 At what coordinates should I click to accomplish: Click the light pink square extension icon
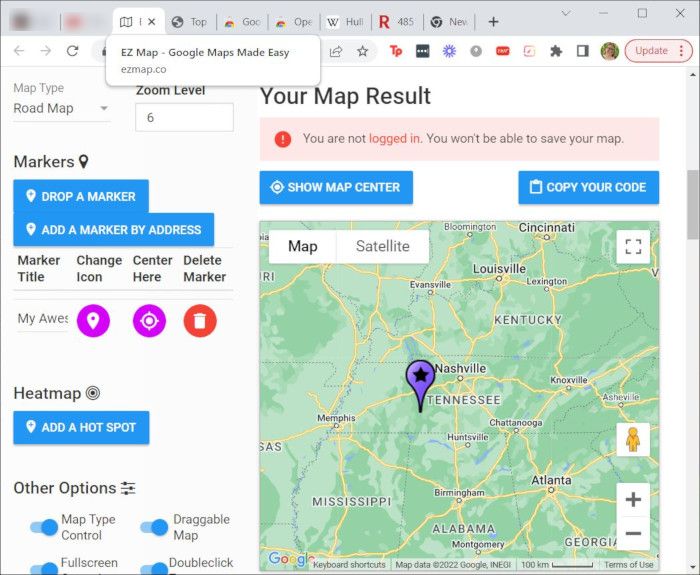click(x=529, y=51)
